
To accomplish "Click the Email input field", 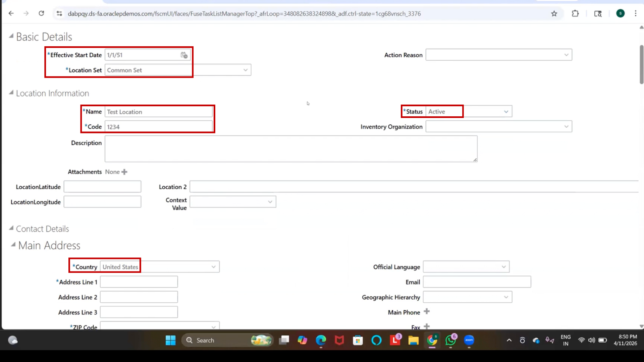I will tap(477, 282).
